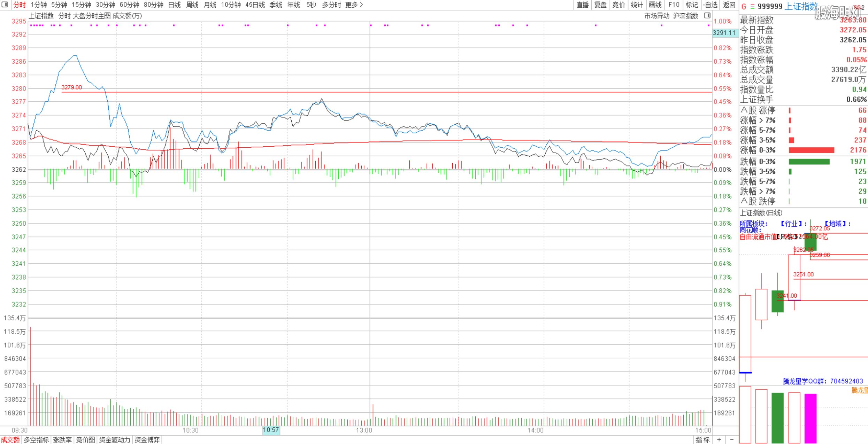The height and width of the screenshot is (444, 868).
Task: Switch to the 日线 daily chart tab
Action: [174, 5]
